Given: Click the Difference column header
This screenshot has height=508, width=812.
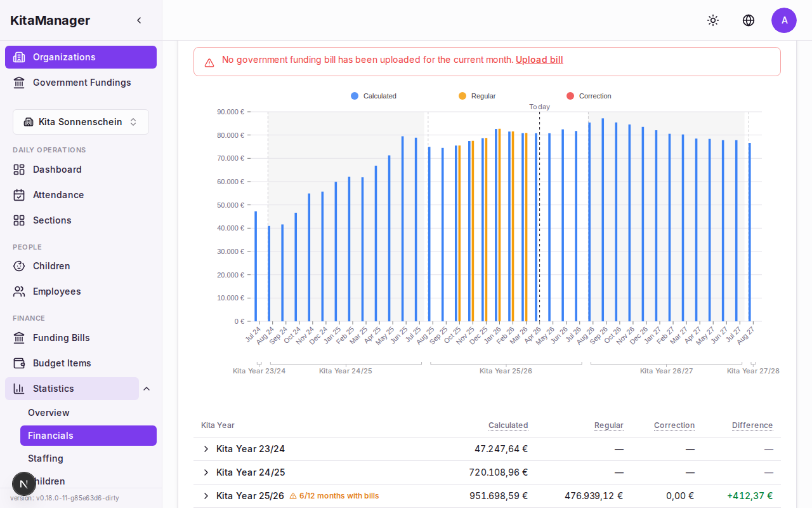Looking at the screenshot, I should click(x=752, y=425).
